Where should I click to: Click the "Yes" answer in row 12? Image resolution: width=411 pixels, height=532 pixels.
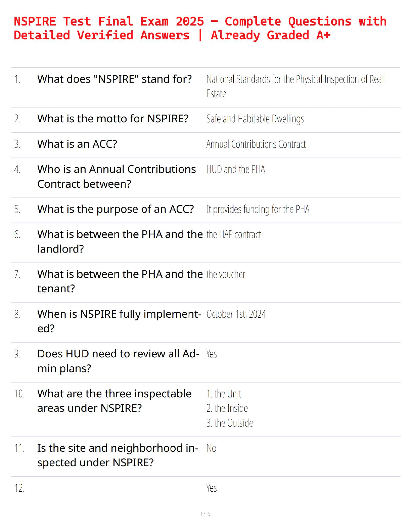[x=211, y=488]
